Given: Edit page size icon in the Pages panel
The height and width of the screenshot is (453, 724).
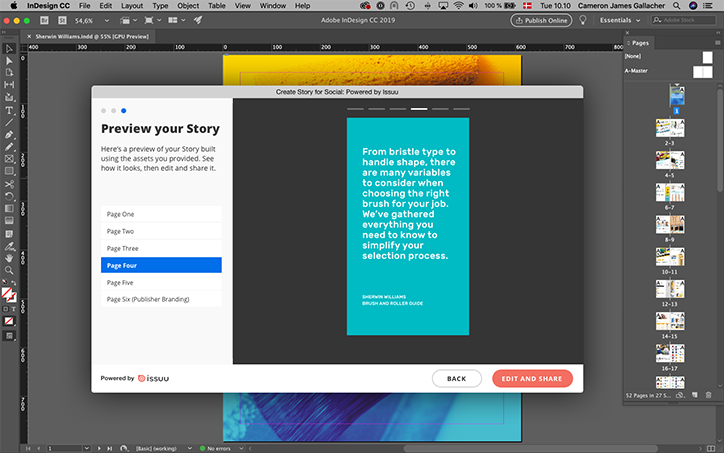Looking at the screenshot, I should (x=680, y=395).
